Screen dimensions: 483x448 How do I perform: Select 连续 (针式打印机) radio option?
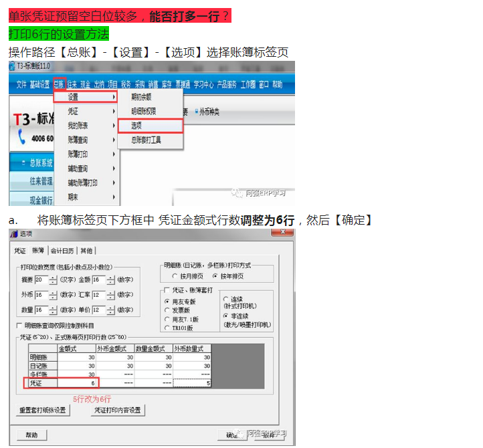pos(225,298)
